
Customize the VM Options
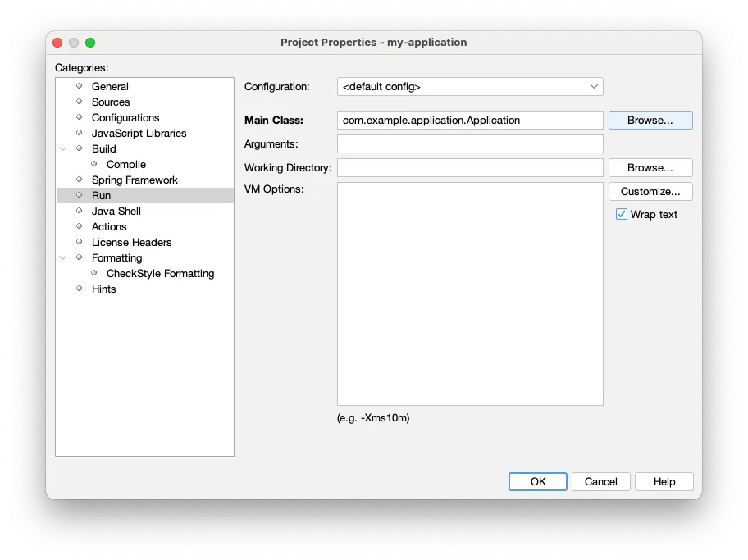[x=650, y=191]
